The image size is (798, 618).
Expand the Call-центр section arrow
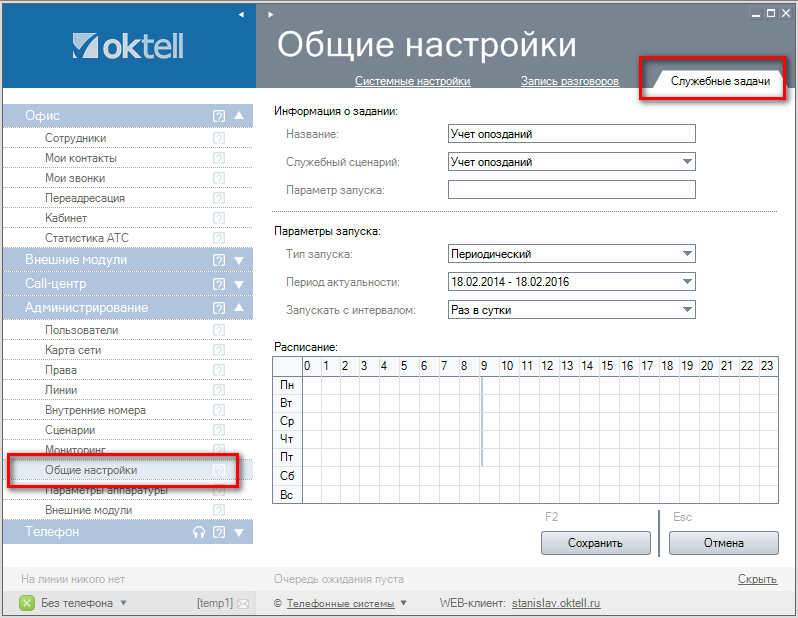[x=239, y=284]
